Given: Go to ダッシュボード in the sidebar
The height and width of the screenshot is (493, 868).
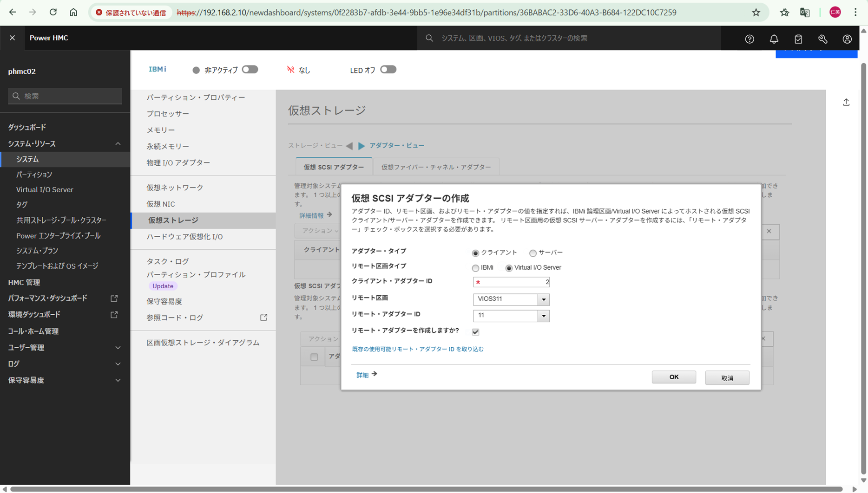Looking at the screenshot, I should (x=27, y=127).
